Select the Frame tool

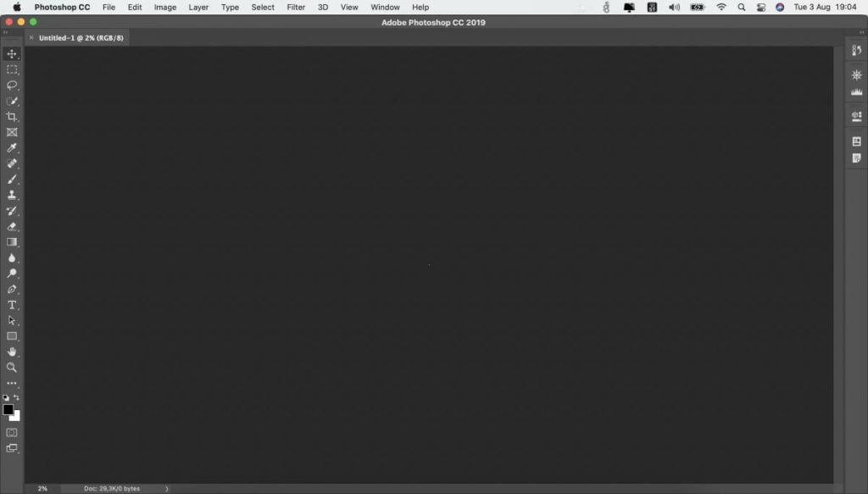12,132
